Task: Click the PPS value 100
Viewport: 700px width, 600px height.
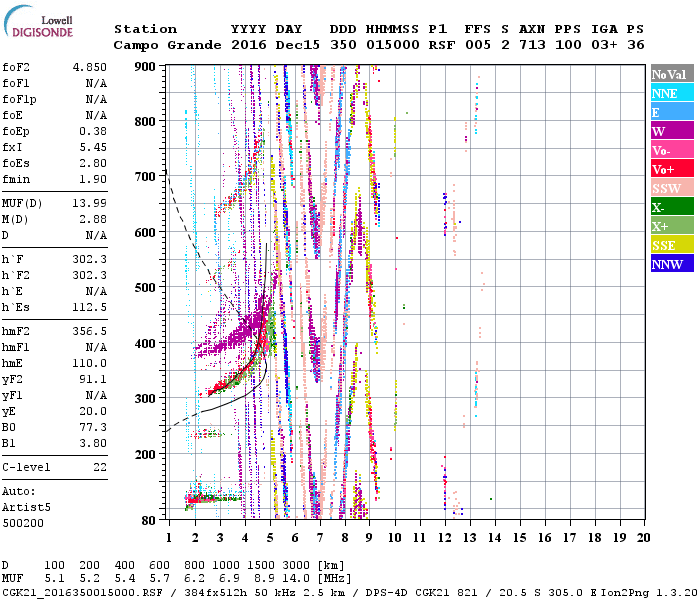Action: pyautogui.click(x=568, y=45)
